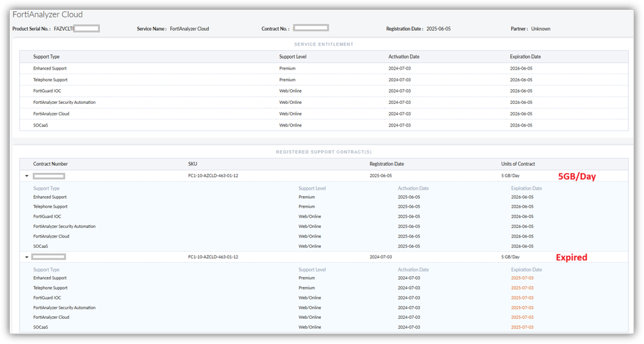The height and width of the screenshot is (344, 644).
Task: Select FortiAnalyzer Cloud under the 2024-07-03 contract
Action: click(x=51, y=318)
